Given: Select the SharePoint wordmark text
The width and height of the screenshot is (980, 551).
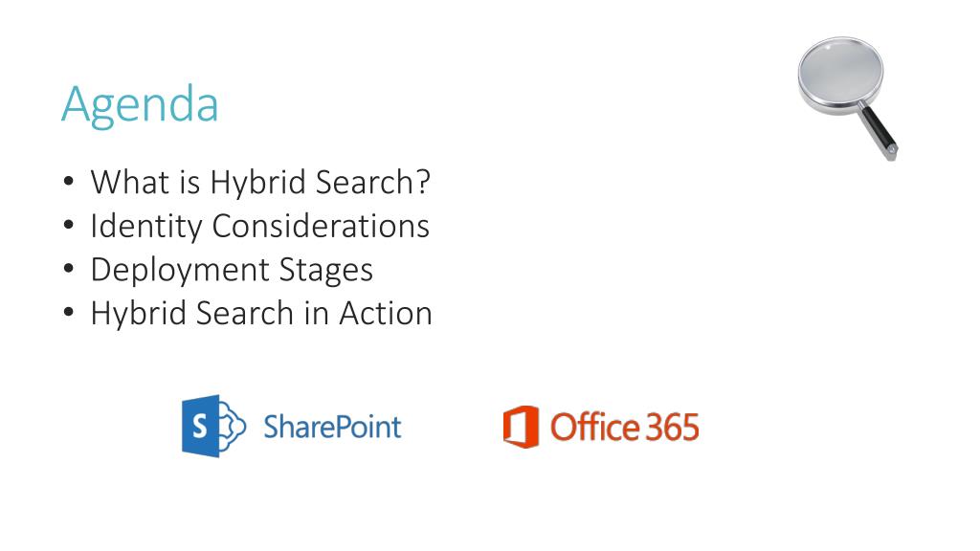Looking at the screenshot, I should (x=332, y=427).
